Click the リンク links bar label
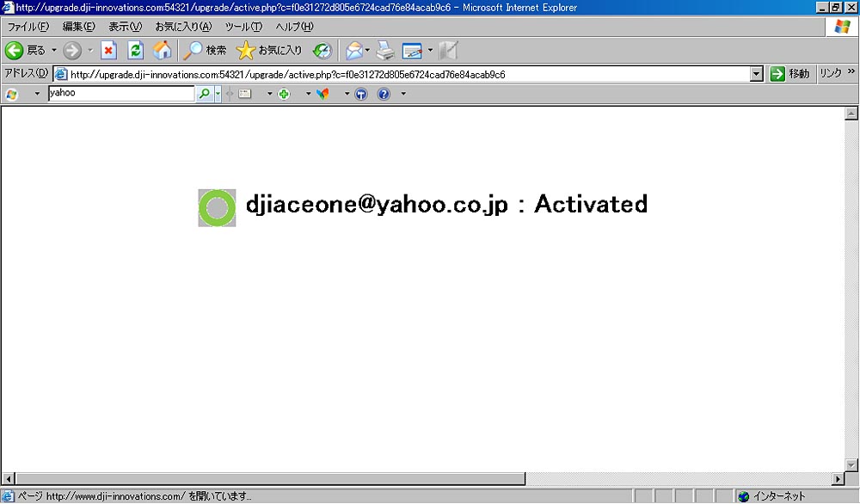 pos(830,74)
